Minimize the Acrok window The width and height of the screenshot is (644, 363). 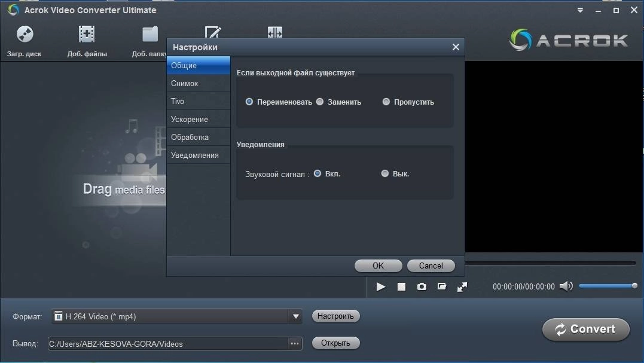point(598,10)
